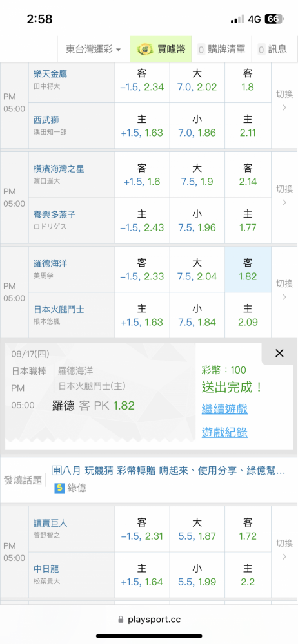Open the 購牌清單 tab

point(221,50)
